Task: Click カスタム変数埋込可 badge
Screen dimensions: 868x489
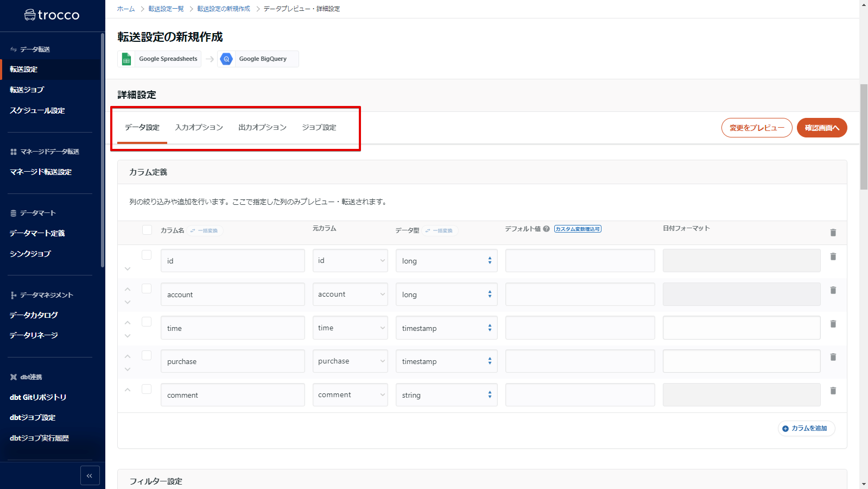Action: click(578, 229)
